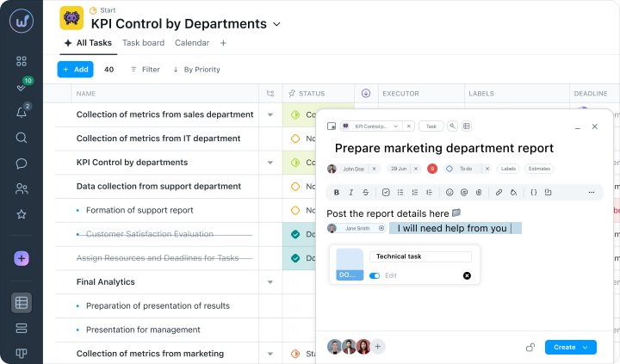Image resolution: width=620 pixels, height=364 pixels.
Task: Click the Technical task name field
Action: pyautogui.click(x=420, y=256)
